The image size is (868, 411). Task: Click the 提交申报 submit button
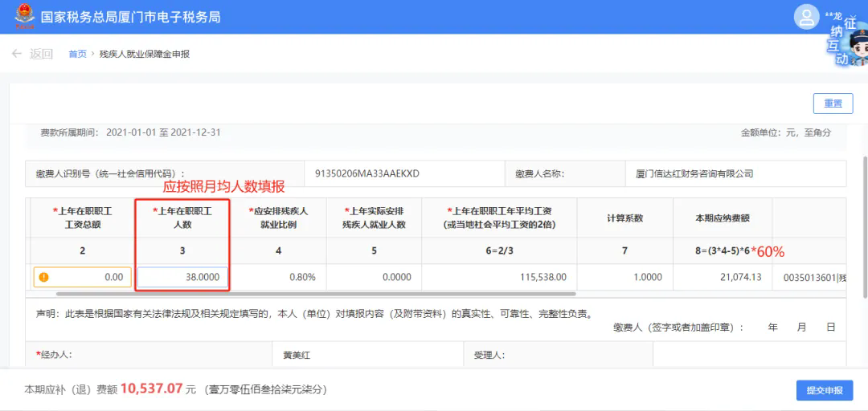[825, 391]
